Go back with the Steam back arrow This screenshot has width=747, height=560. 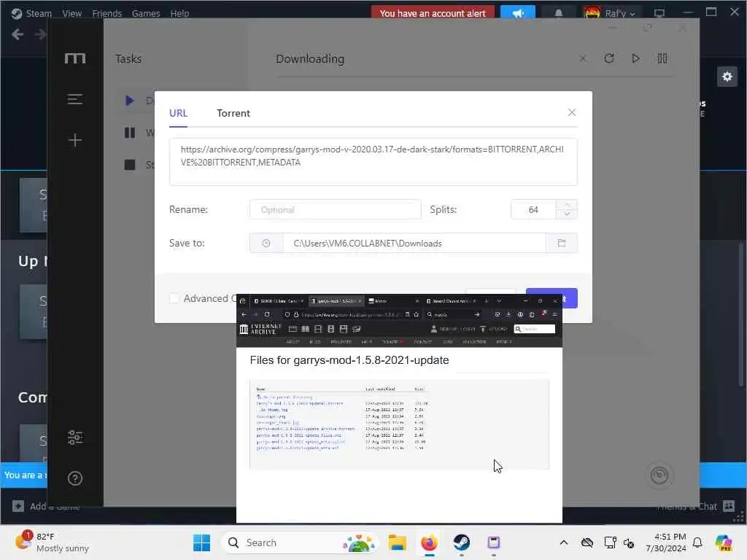tap(18, 34)
